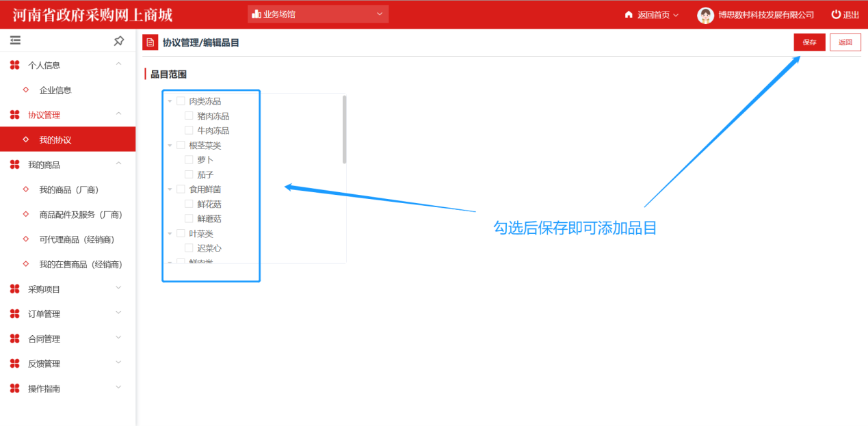The height and width of the screenshot is (426, 868).
Task: Check the 迟菜心 checkbox
Action: point(189,248)
